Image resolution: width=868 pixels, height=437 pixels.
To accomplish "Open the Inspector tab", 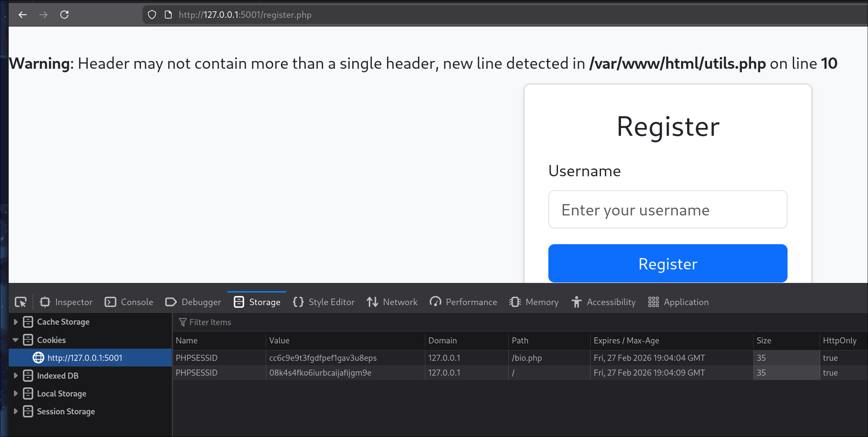I will point(66,302).
